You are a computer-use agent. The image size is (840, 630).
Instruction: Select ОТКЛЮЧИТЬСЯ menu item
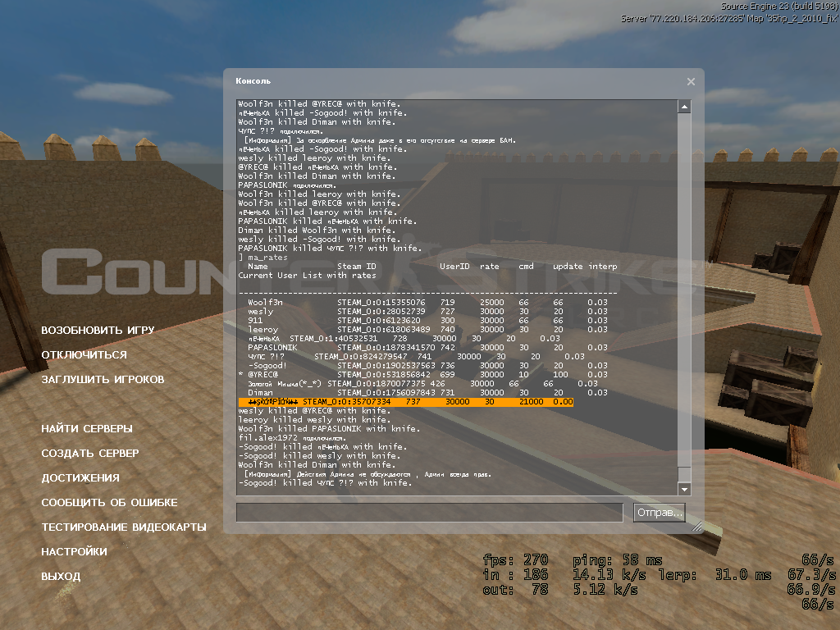(84, 354)
